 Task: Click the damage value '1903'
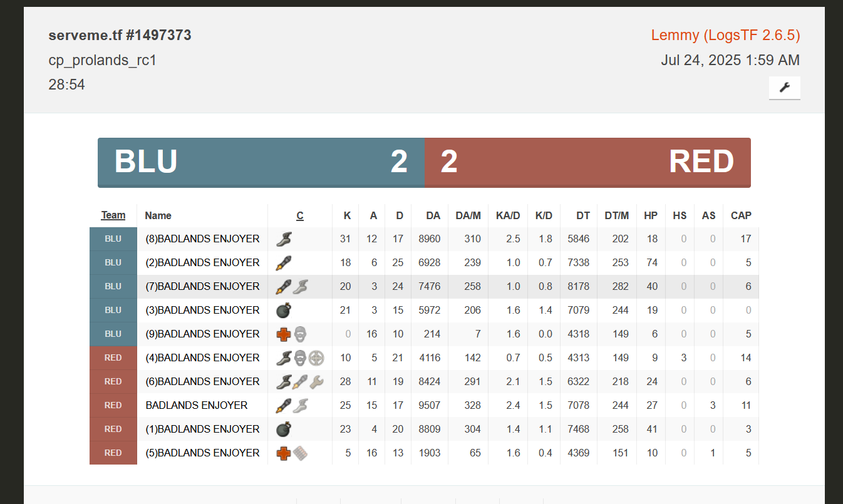point(429,453)
